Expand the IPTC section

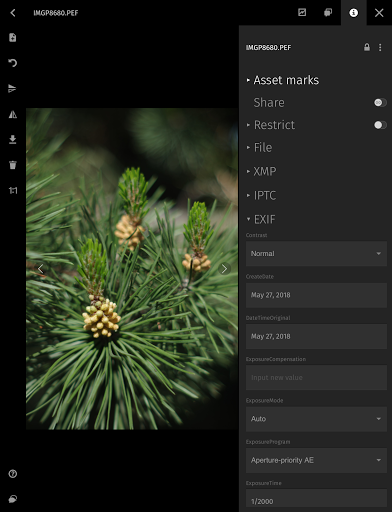pyautogui.click(x=261, y=195)
